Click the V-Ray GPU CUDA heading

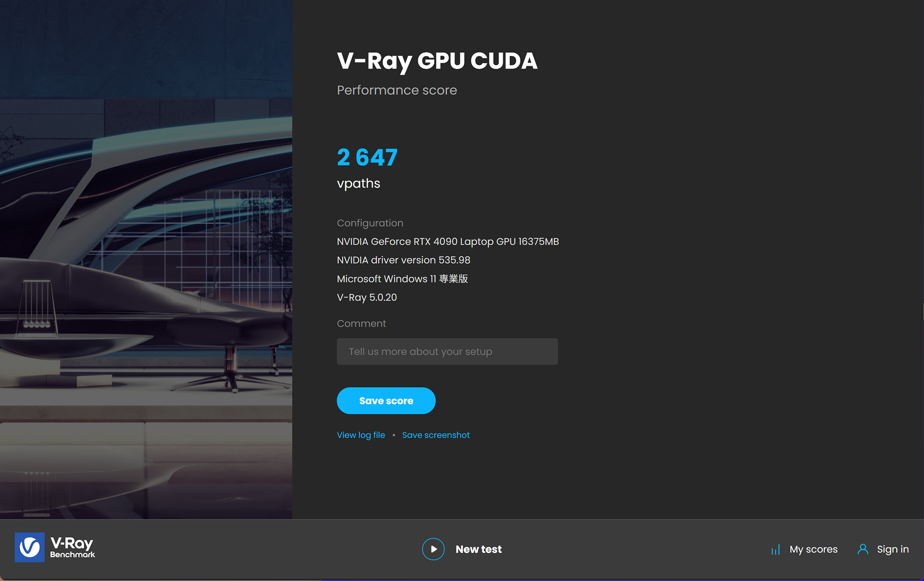[437, 61]
